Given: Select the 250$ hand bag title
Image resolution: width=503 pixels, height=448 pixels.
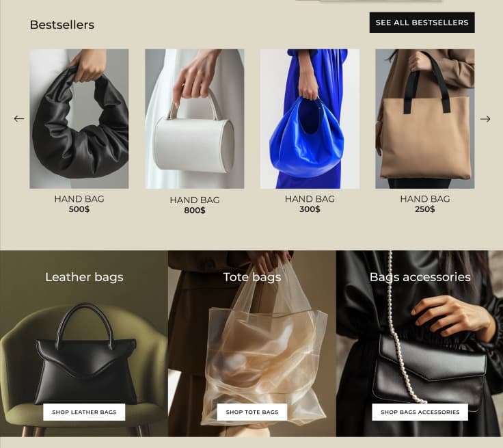Looking at the screenshot, I should (x=424, y=199).
